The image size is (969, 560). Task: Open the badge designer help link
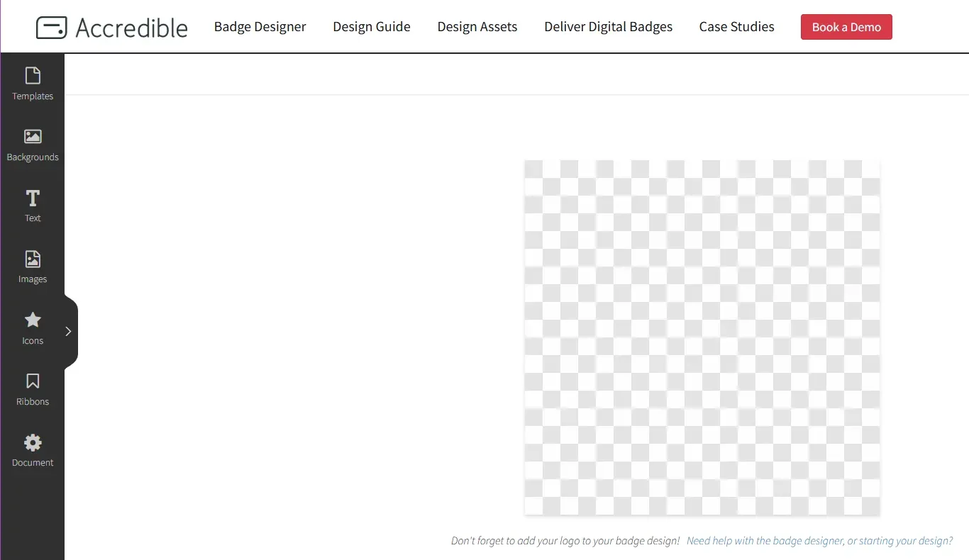pyautogui.click(x=819, y=541)
